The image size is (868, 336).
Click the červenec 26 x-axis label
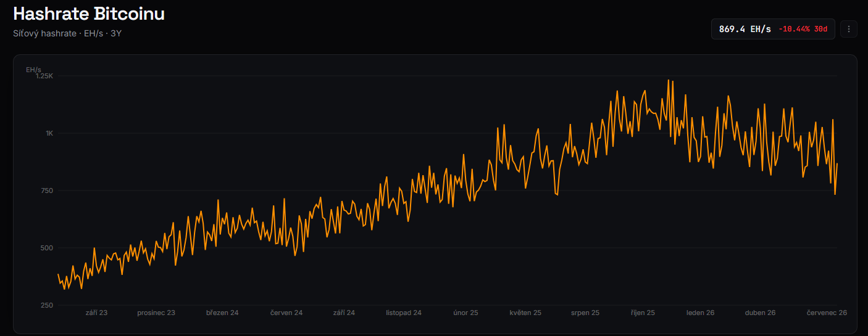[x=827, y=313]
